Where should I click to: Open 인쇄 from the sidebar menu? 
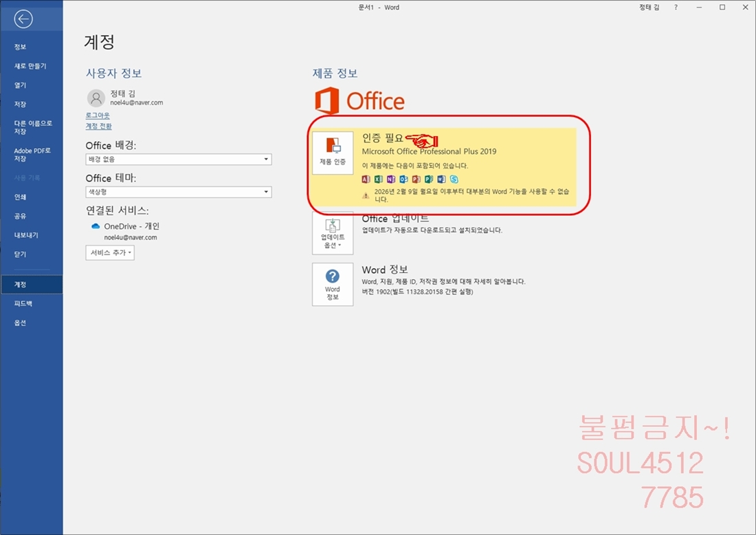click(21, 197)
